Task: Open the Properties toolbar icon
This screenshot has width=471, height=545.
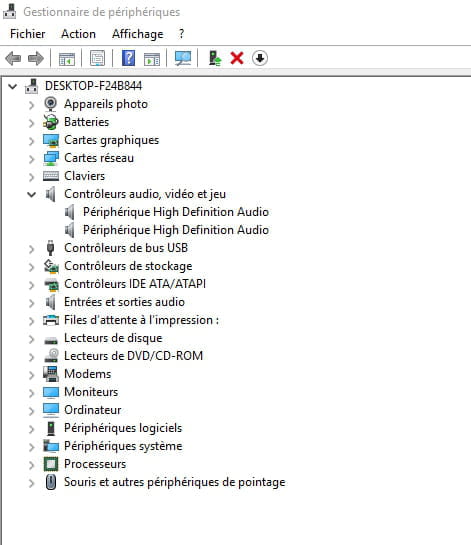Action: click(x=97, y=58)
